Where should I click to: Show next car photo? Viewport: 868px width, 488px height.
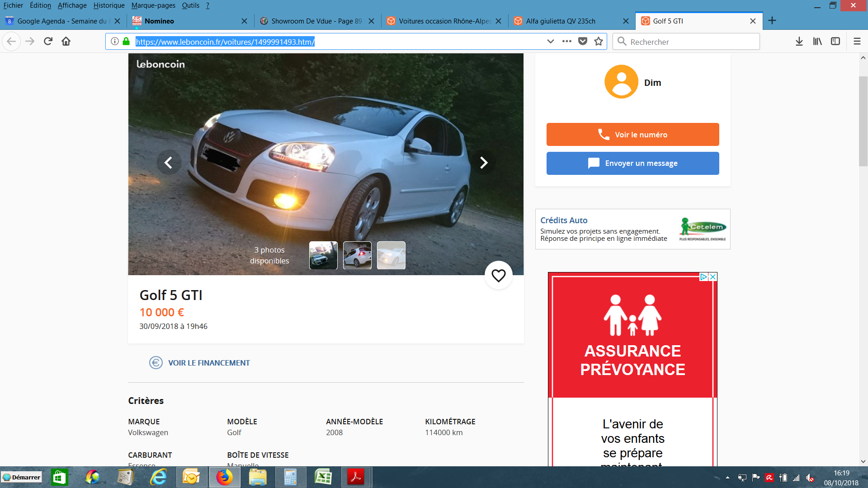pos(483,162)
